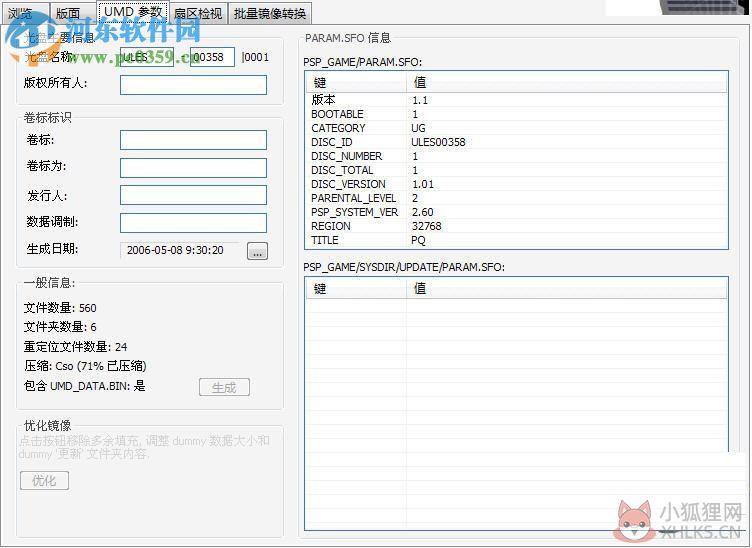This screenshot has height=548, width=752.
Task: Select the PSP_SYSTEM_VER row
Action: 517,212
